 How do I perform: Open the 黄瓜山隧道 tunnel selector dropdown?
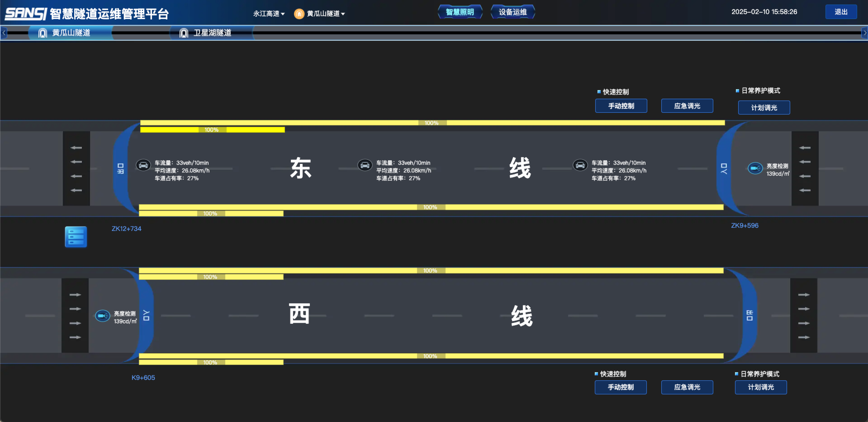[326, 14]
